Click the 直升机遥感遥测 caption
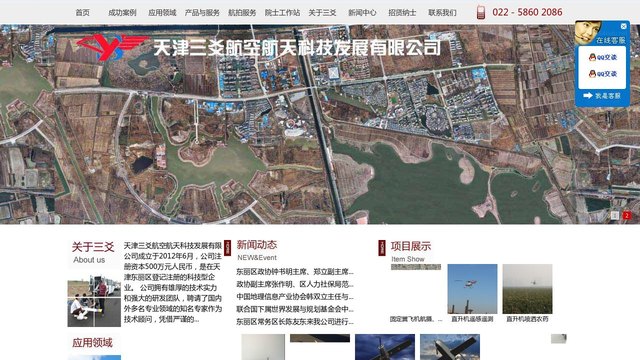The height and width of the screenshot is (360, 640). [x=472, y=319]
